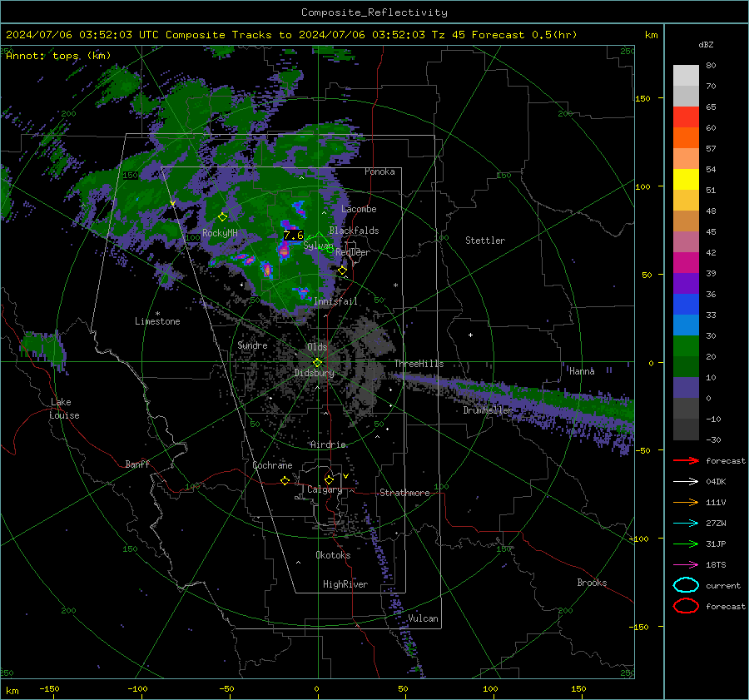Click the Olds town label

point(317,347)
